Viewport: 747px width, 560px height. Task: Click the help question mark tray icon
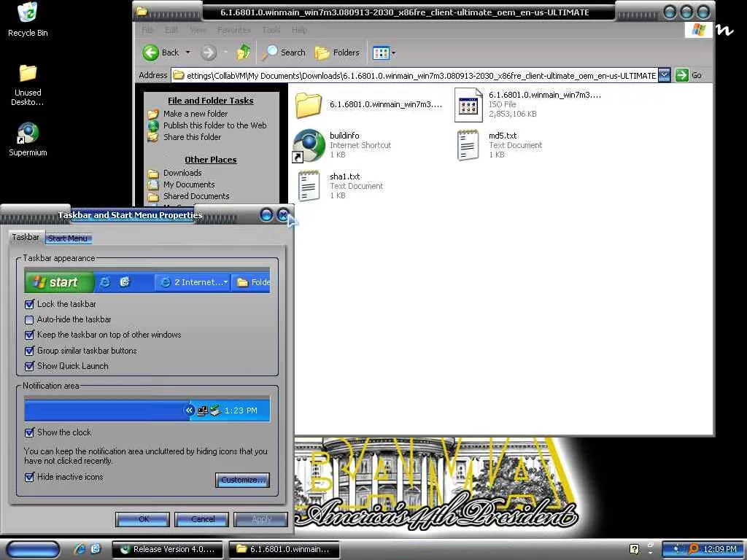click(634, 549)
